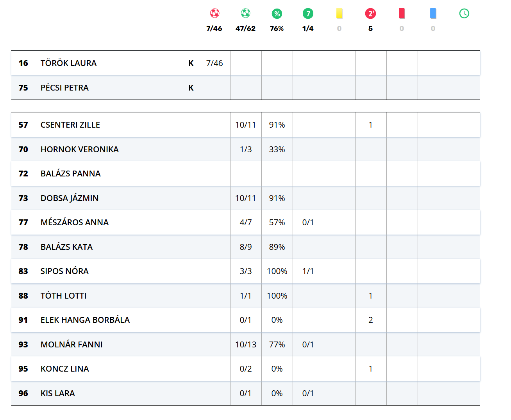Click the blue card icon
The width and height of the screenshot is (511, 420).
[x=433, y=14]
